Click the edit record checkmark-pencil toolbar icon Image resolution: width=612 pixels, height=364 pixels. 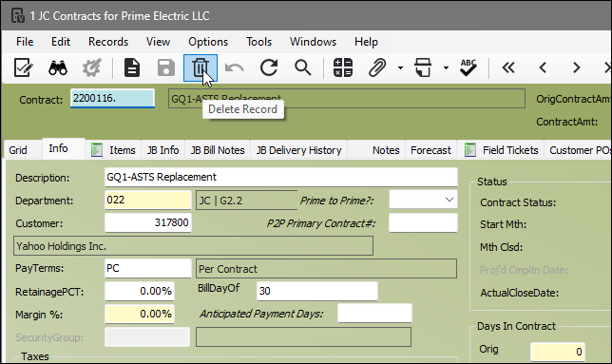(x=23, y=67)
